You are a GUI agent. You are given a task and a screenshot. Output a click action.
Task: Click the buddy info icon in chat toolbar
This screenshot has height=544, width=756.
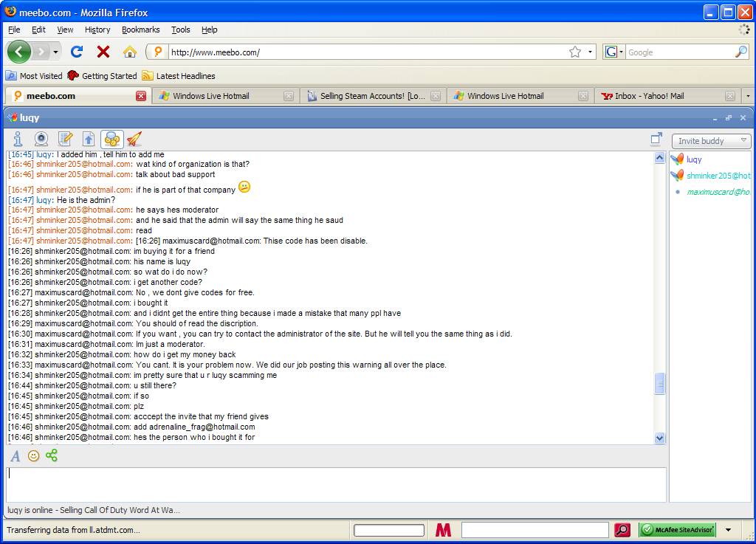18,139
